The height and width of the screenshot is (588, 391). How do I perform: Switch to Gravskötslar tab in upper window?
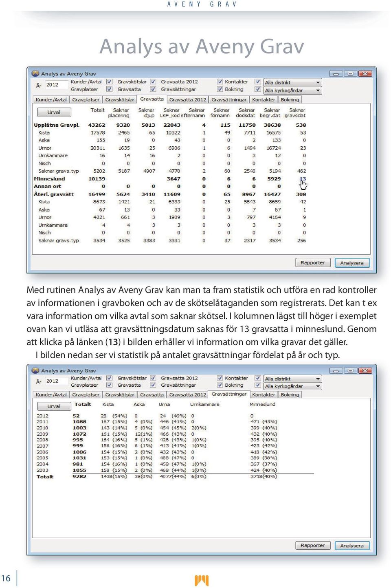tap(119, 100)
